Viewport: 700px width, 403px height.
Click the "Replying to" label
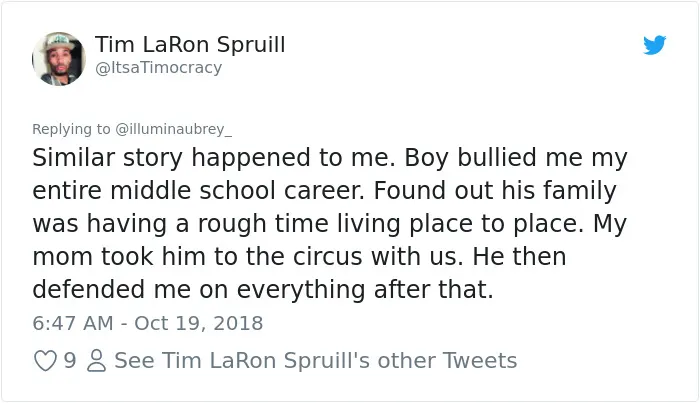[x=71, y=129]
